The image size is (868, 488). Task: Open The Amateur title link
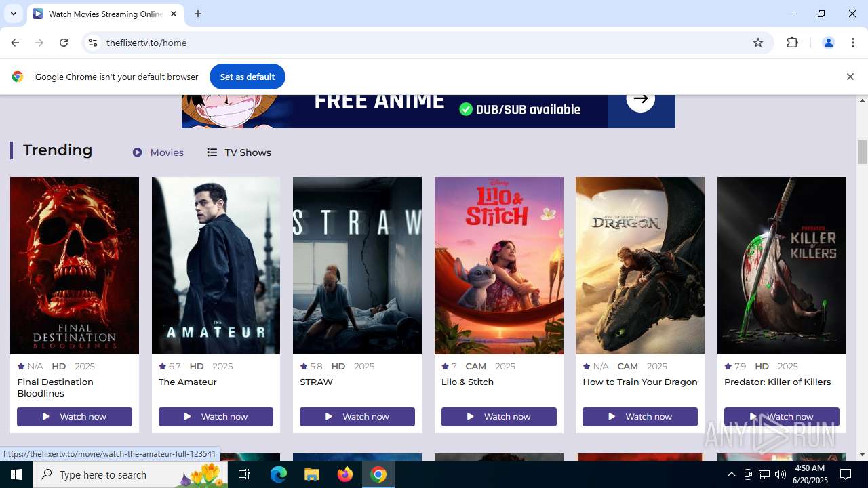pyautogui.click(x=188, y=382)
